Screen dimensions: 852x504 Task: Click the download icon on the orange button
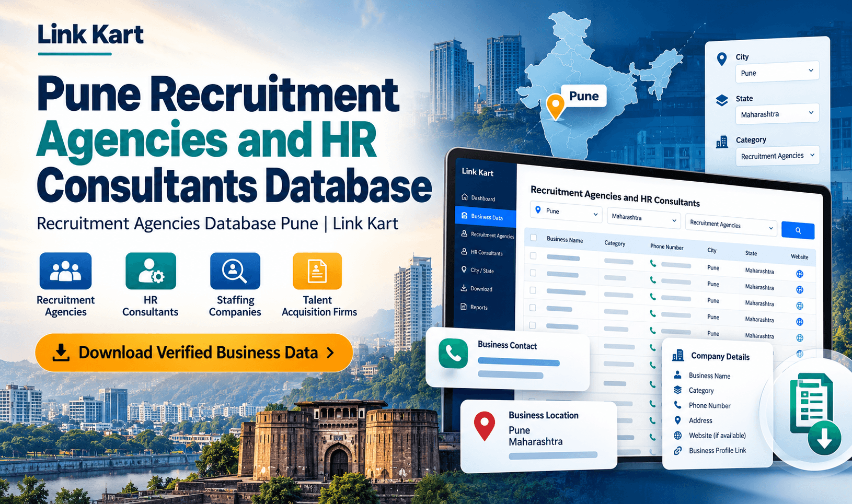pos(61,353)
